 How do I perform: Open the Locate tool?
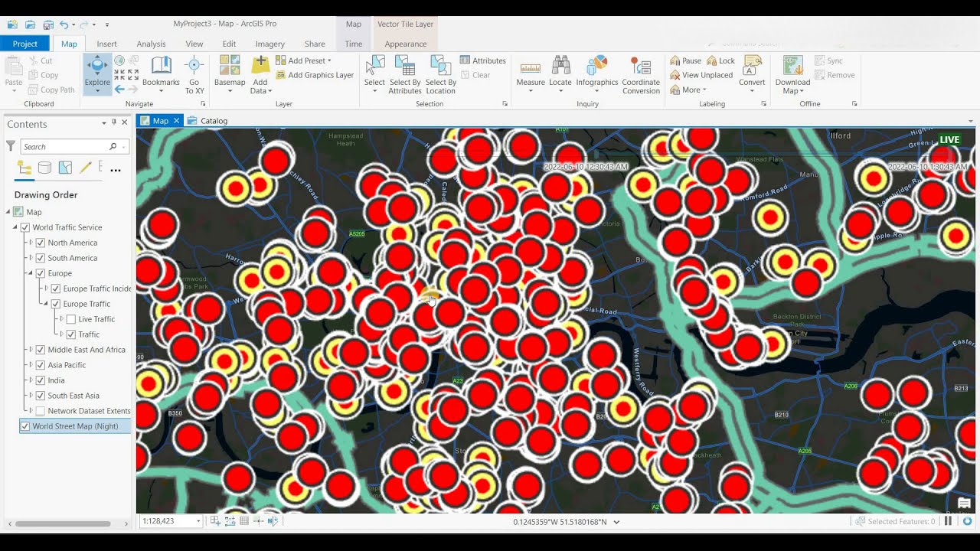tap(560, 73)
